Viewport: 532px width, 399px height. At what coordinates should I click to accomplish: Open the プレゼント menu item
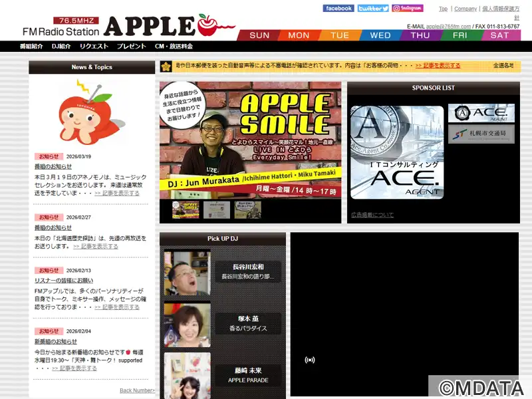pos(131,46)
